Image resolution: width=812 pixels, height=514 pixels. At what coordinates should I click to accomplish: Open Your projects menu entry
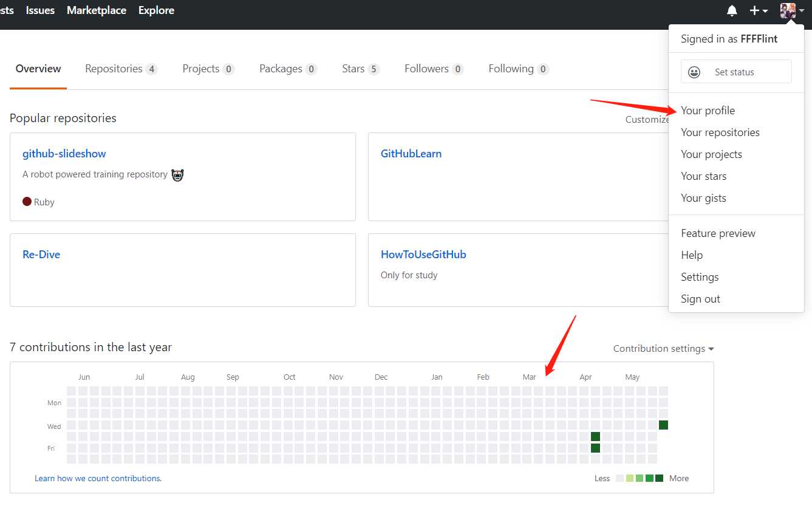[711, 154]
